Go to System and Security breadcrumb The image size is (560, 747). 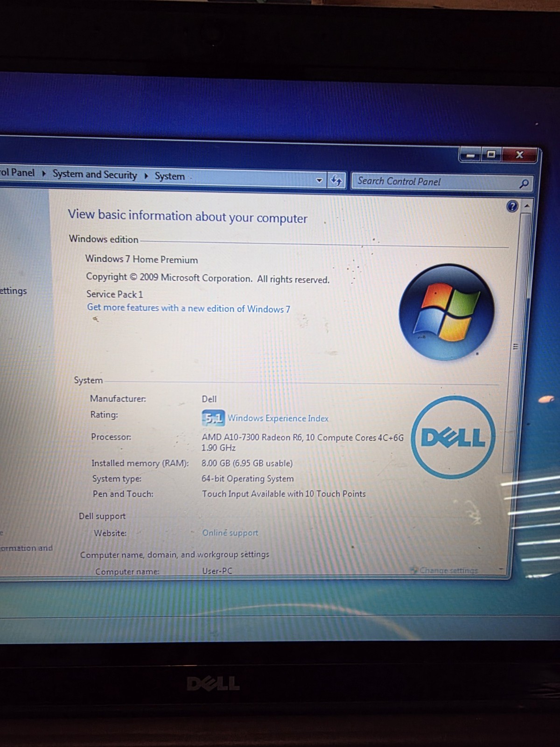(x=95, y=174)
